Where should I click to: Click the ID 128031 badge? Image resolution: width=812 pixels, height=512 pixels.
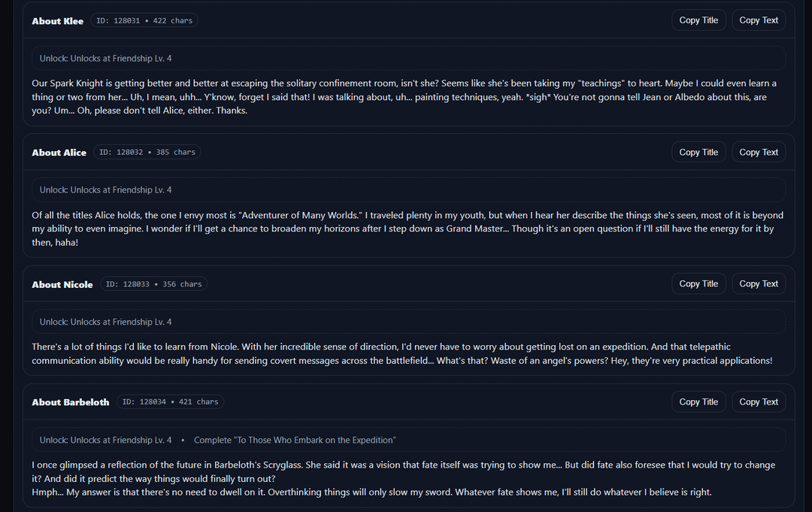pyautogui.click(x=144, y=21)
